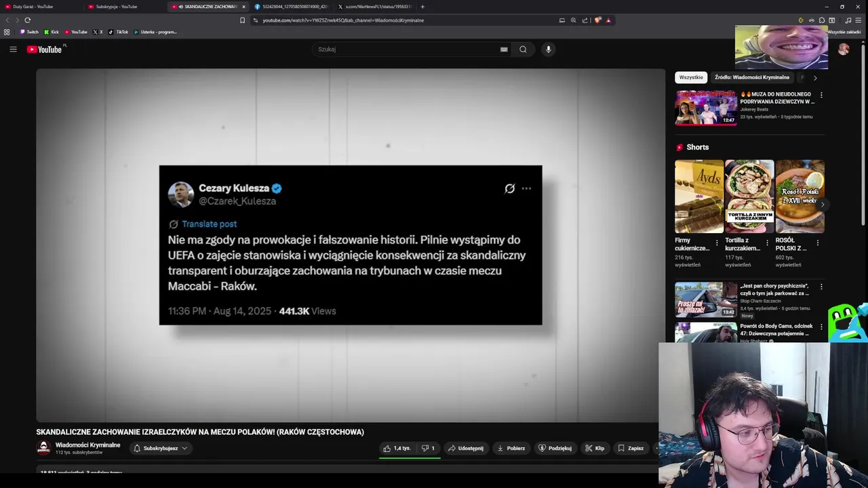868x488 pixels.
Task: Open site info icon beside URL
Action: [256, 20]
